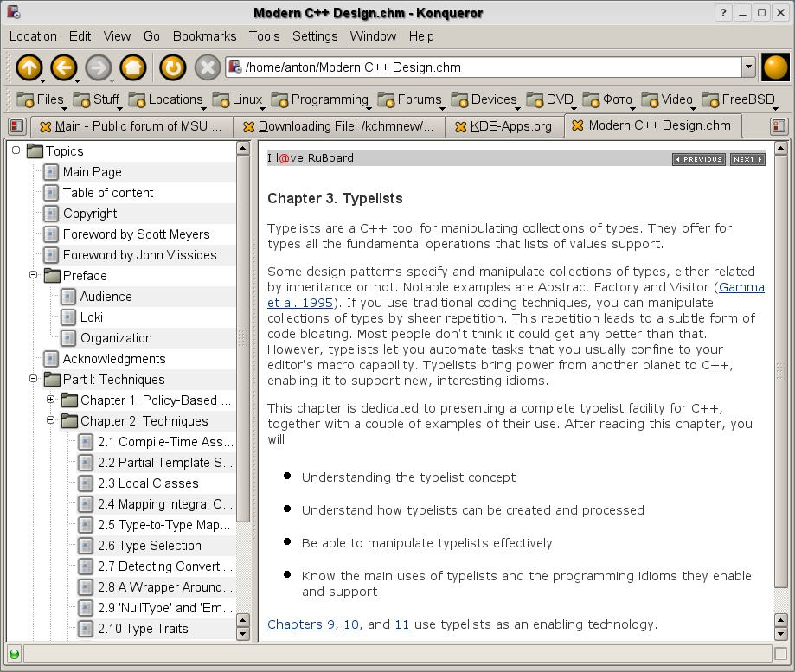This screenshot has height=672, width=795.
Task: Collapse the Chapter 2. Techniques node
Action: pyautogui.click(x=51, y=420)
